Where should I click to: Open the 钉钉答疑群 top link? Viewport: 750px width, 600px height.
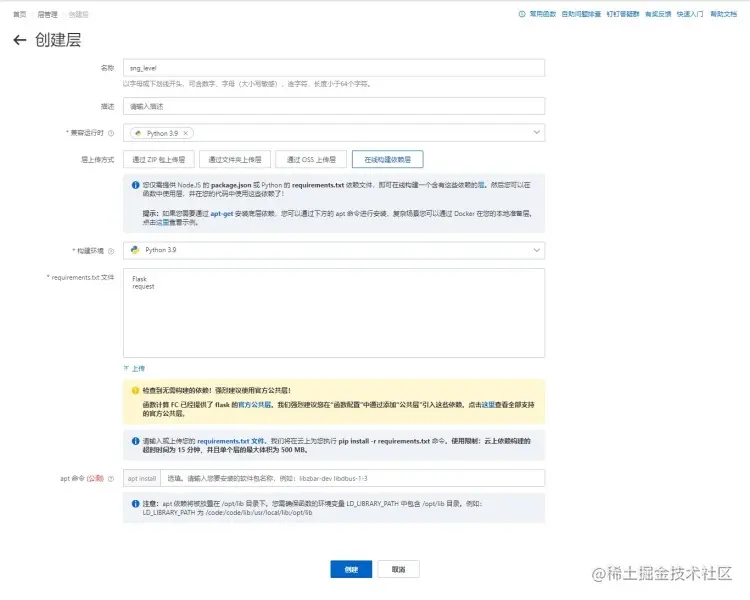pos(623,14)
